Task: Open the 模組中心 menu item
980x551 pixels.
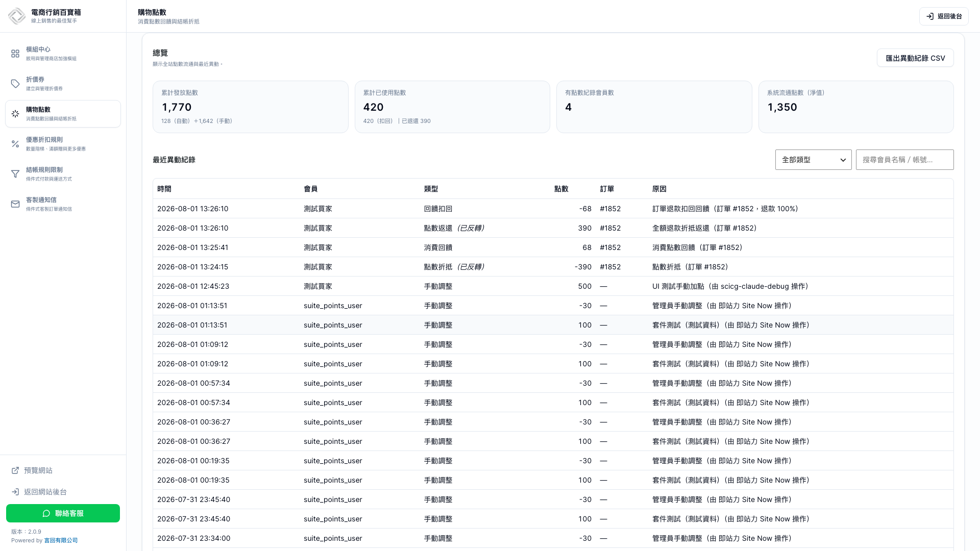Action: tap(63, 54)
